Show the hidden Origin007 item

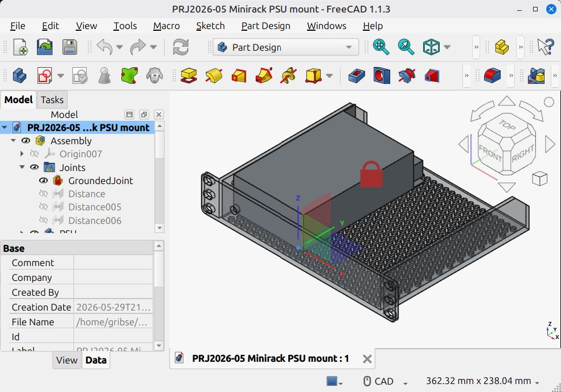tap(34, 154)
